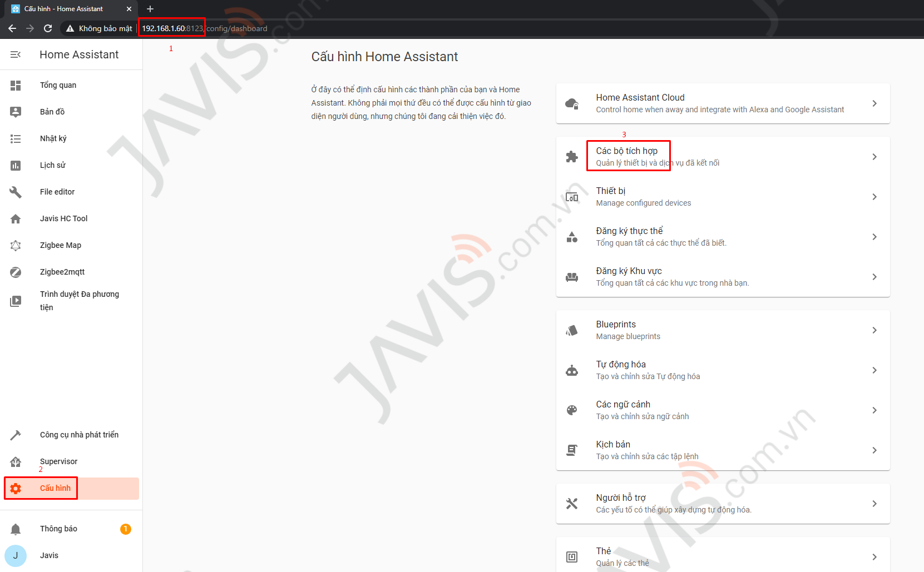Select Supervisor in the sidebar
This screenshot has height=572, width=924.
[71, 461]
